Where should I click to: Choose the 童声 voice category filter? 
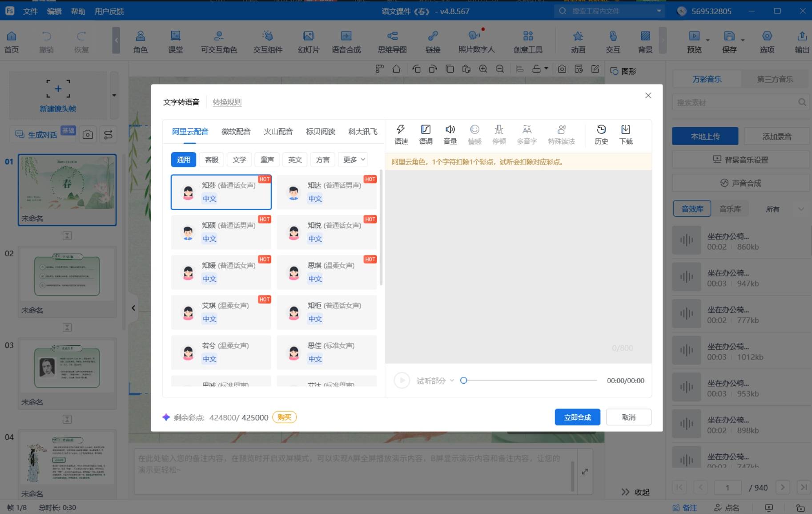pyautogui.click(x=267, y=160)
